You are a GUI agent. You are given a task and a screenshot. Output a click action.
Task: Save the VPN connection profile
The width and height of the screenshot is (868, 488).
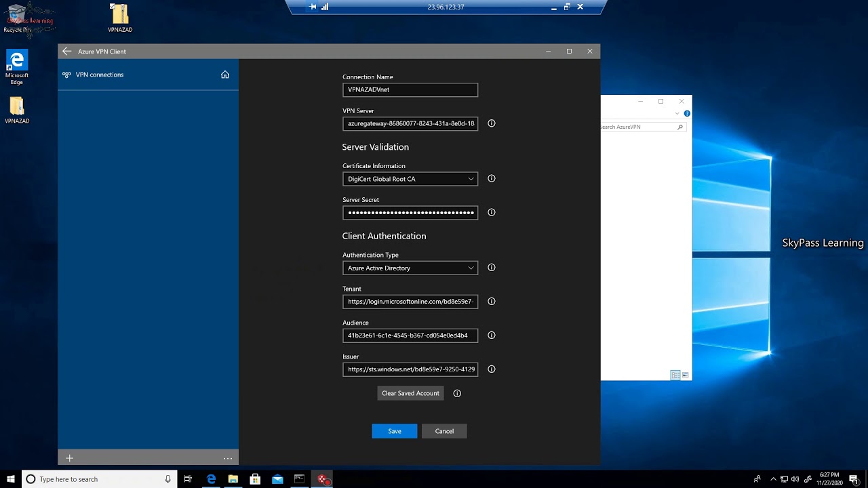(395, 431)
